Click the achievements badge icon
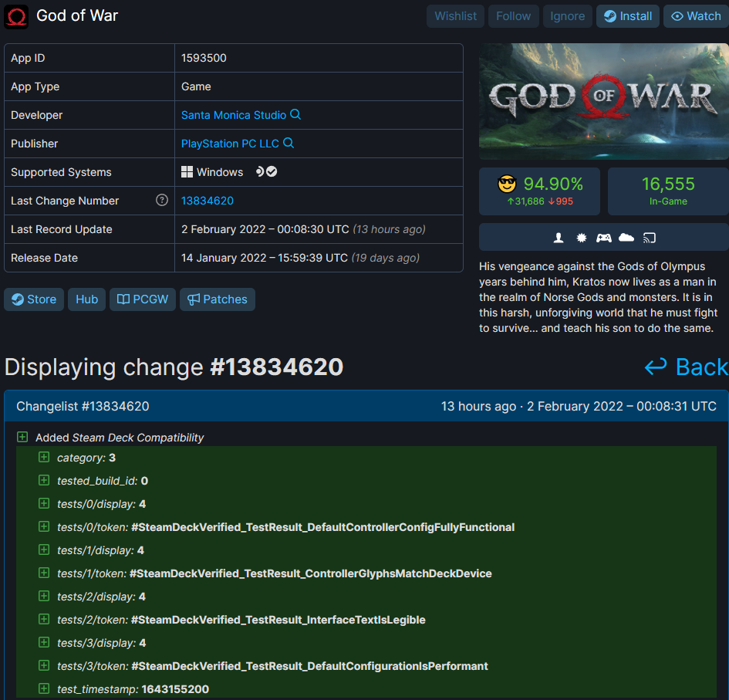The image size is (729, 700). pos(582,238)
